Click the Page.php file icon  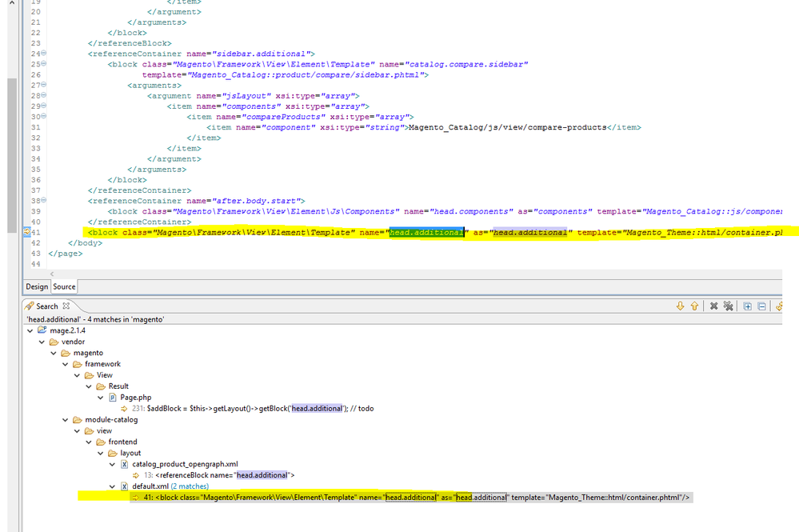(113, 397)
